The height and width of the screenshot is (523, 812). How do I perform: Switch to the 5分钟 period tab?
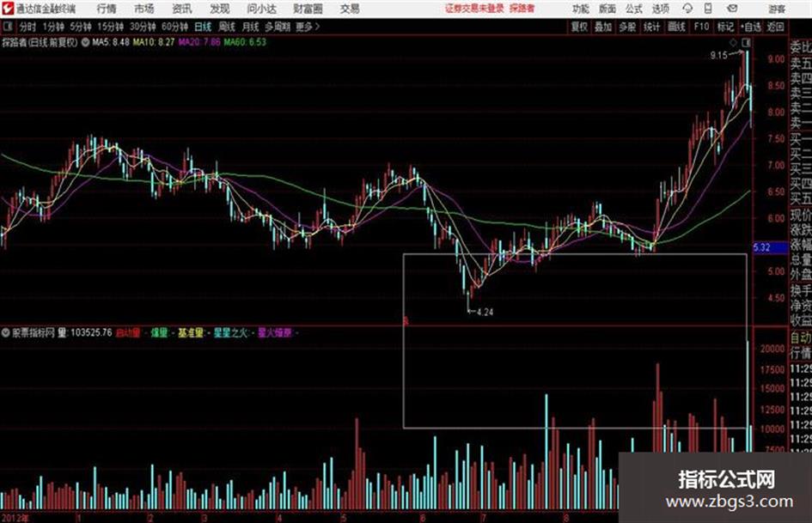tap(80, 27)
